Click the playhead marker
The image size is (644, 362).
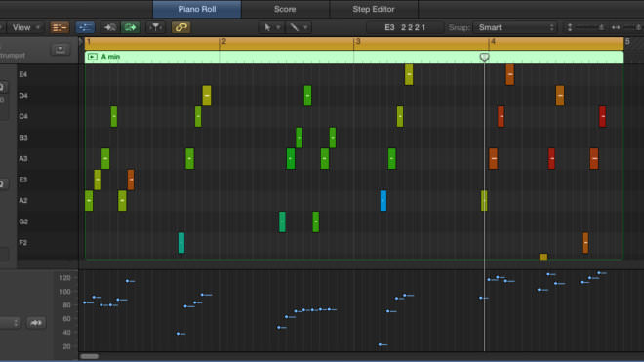[485, 58]
